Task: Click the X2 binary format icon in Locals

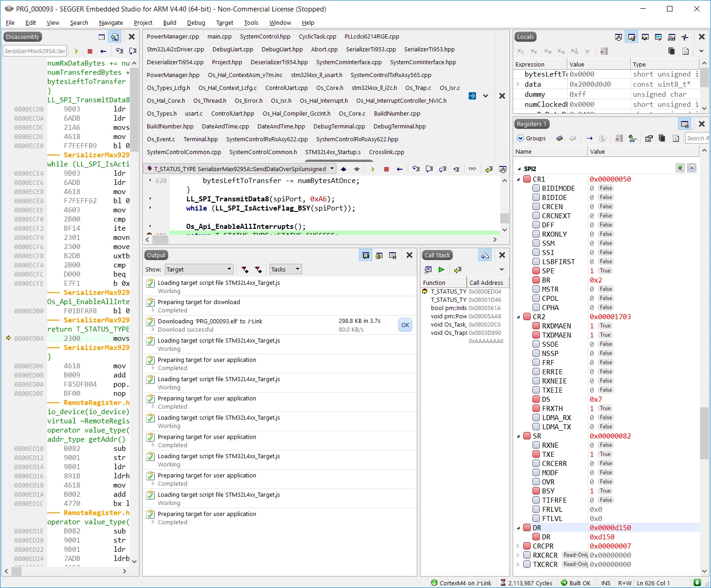Action: [x=521, y=51]
